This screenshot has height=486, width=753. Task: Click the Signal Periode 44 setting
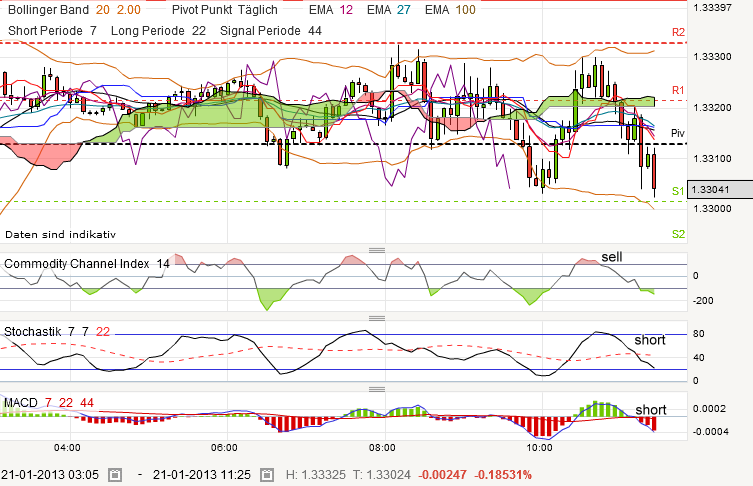point(271,31)
